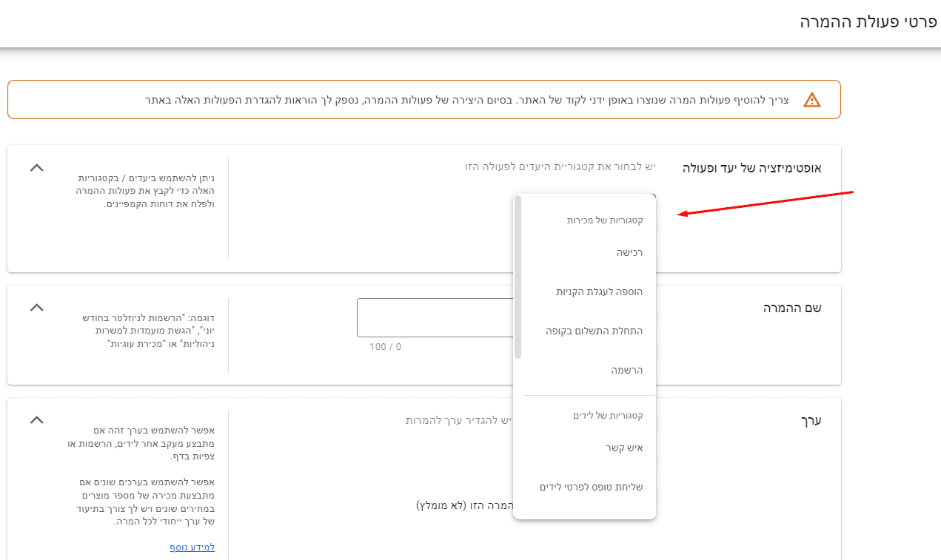The image size is (941, 560).
Task: Select התחלת התשלום בקופה option
Action: point(584,331)
